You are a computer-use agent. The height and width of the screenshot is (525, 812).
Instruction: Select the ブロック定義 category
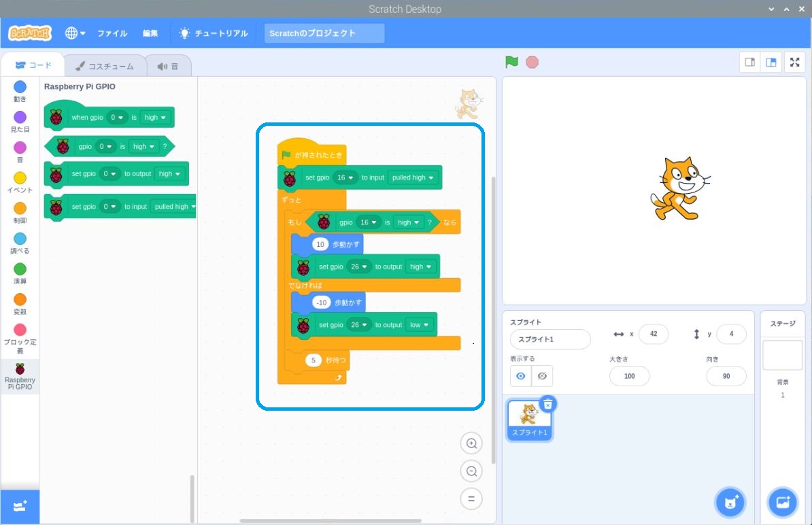20,339
